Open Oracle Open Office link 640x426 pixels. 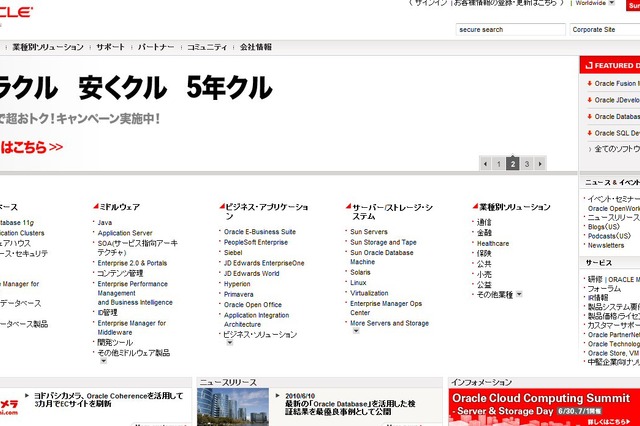pos(253,305)
